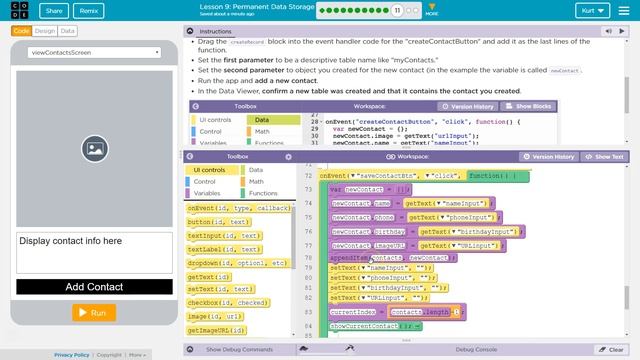Image resolution: width=640 pixels, height=360 pixels.
Task: Click the 'Display contact info here' text area
Action: point(94,253)
